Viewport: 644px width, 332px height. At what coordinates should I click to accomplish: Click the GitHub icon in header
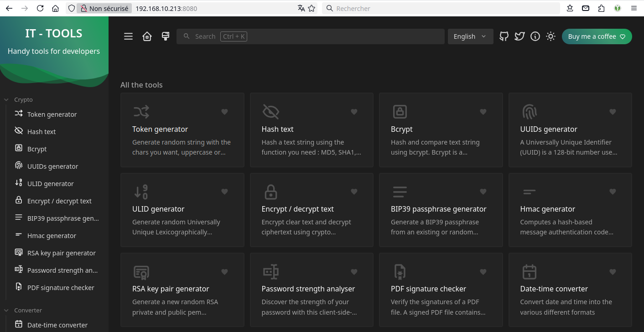coord(504,36)
